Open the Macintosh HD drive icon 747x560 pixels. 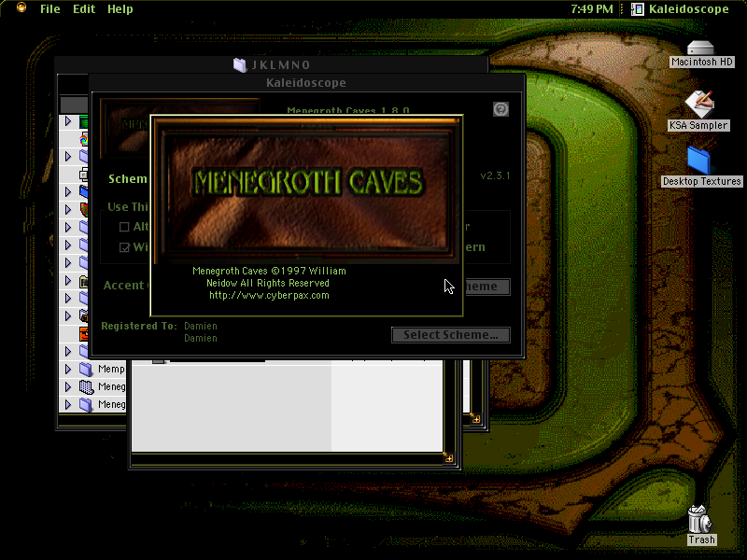(700, 48)
